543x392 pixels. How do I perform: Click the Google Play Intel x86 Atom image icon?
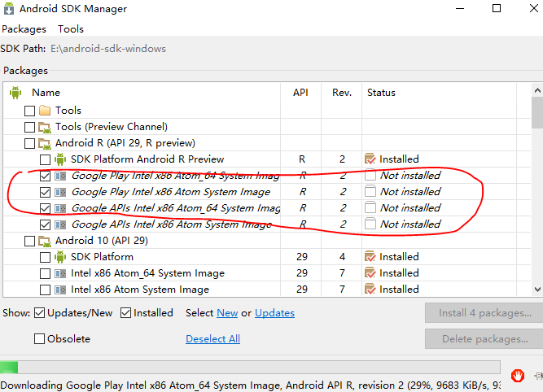60,192
